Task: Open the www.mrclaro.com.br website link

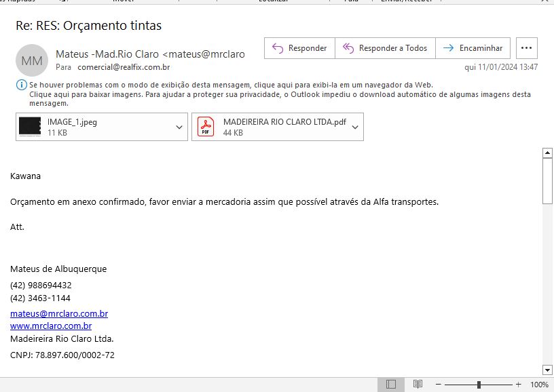Action: click(x=51, y=326)
